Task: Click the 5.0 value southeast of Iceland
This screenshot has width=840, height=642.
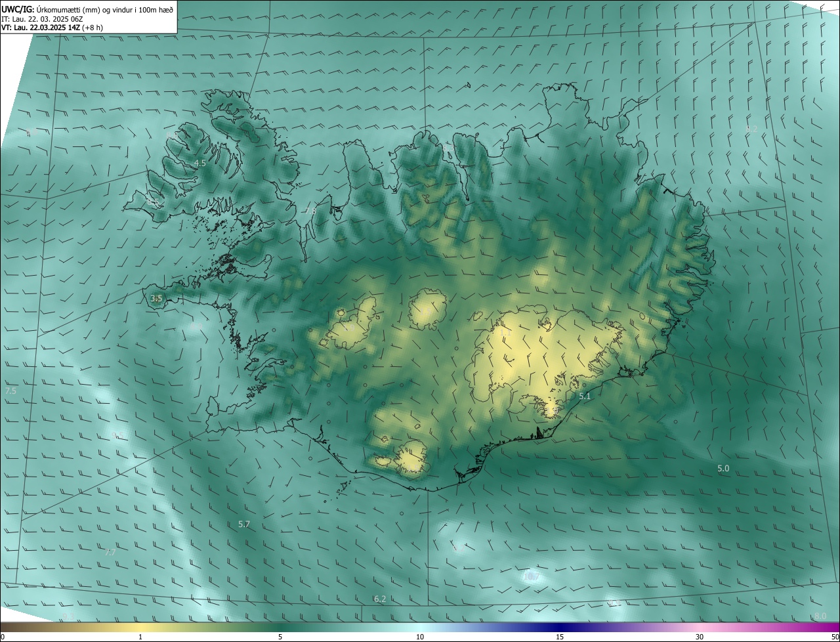Action: (x=723, y=468)
